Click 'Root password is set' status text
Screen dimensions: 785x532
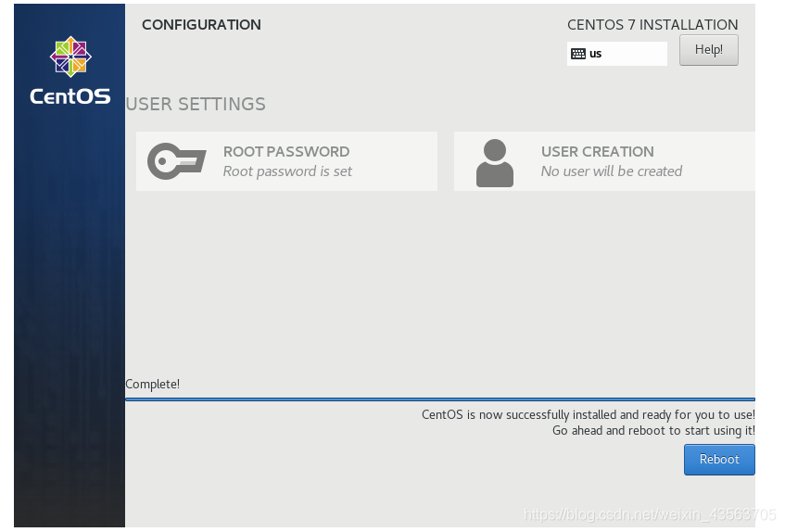[x=287, y=171]
